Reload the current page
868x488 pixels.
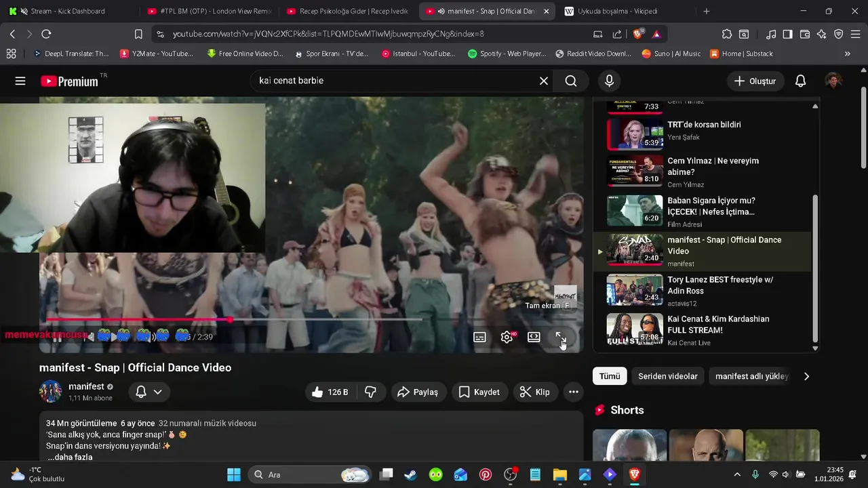click(x=46, y=34)
